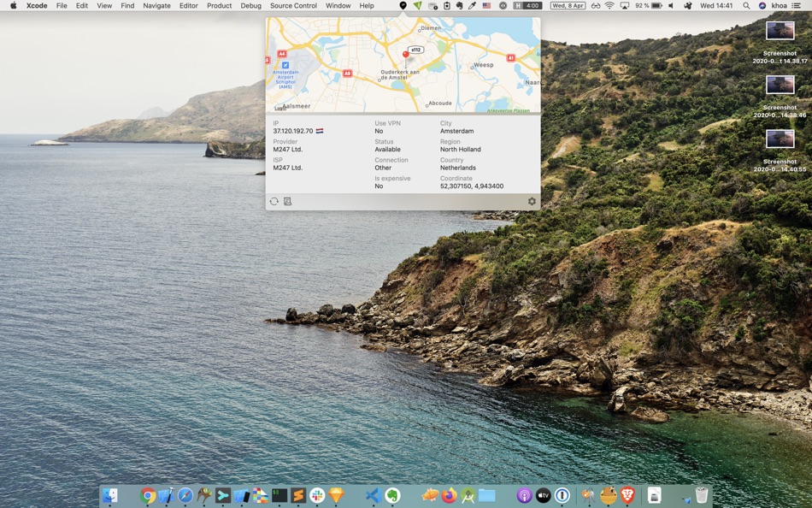Open the log icon next to refresh
Viewport: 812px width, 508px height.
[287, 201]
